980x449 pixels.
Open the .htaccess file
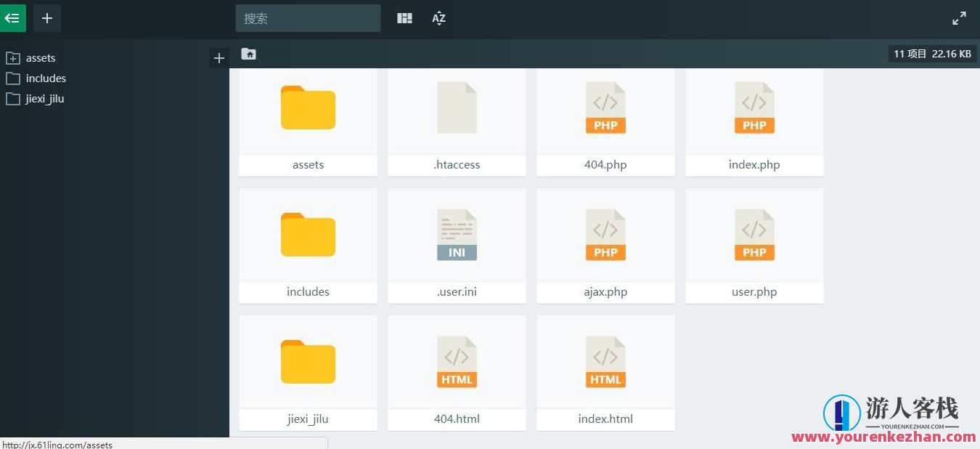coord(457,108)
